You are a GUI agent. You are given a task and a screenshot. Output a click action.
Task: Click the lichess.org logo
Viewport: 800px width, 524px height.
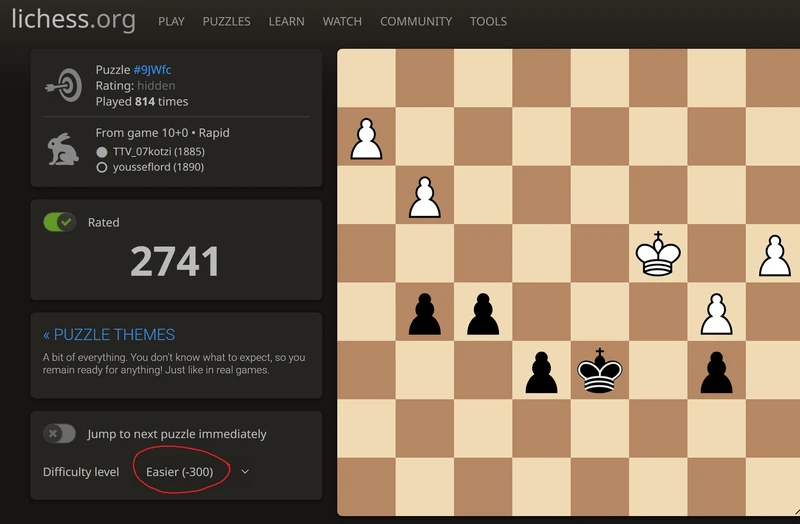pos(74,19)
